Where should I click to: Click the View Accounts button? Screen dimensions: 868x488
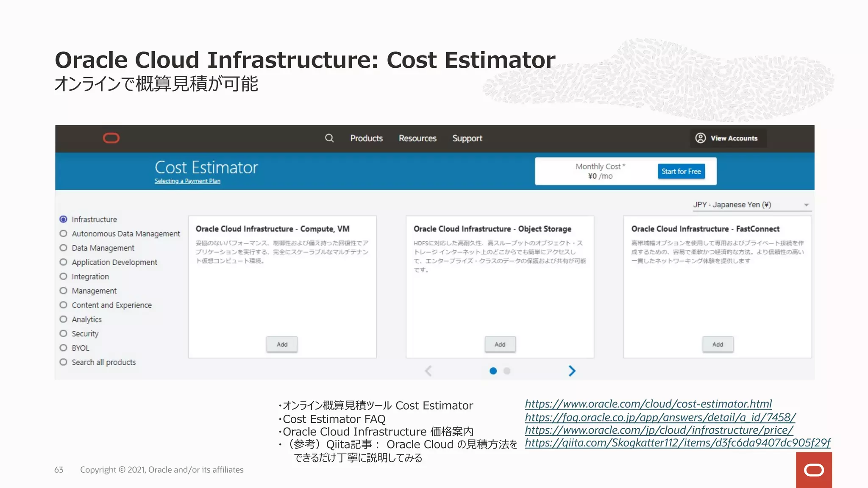(x=728, y=138)
